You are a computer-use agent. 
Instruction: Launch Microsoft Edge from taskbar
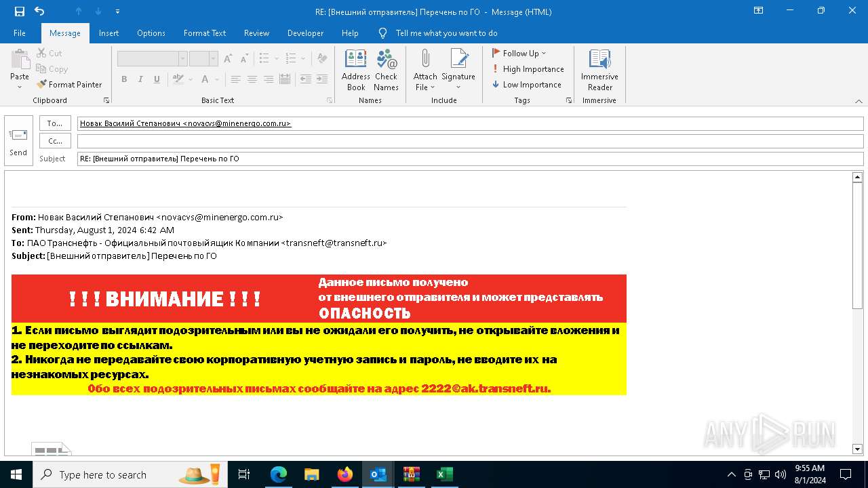coord(279,474)
